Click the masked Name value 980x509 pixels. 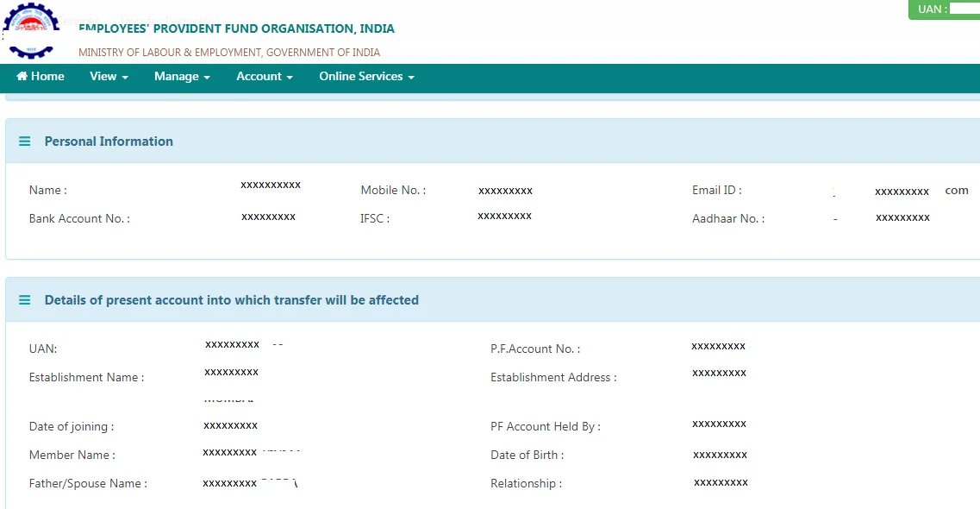[x=270, y=185]
